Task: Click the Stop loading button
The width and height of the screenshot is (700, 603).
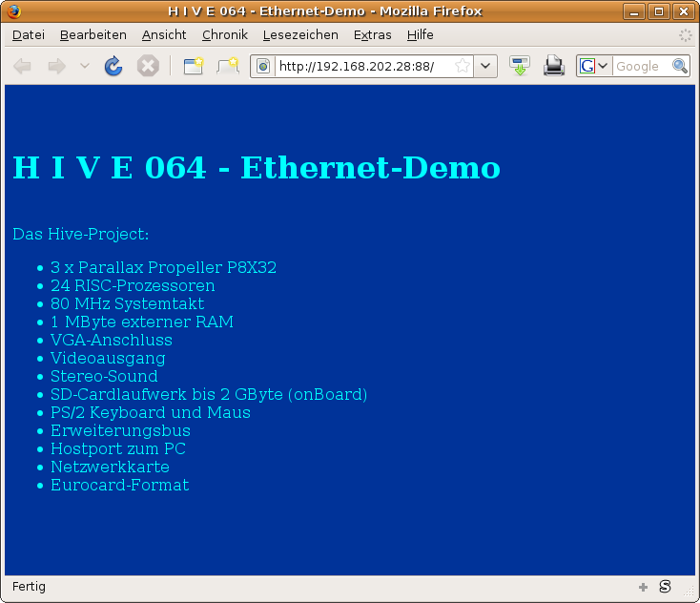Action: click(x=147, y=66)
